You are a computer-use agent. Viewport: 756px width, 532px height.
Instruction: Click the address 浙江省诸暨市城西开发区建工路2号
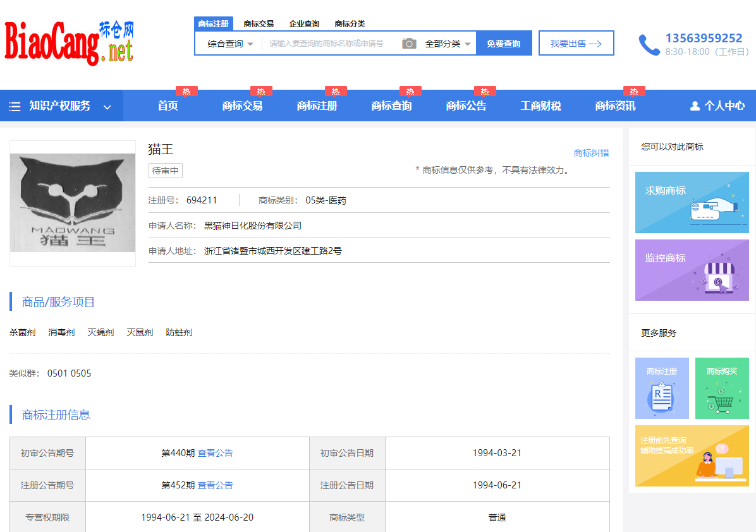point(273,251)
